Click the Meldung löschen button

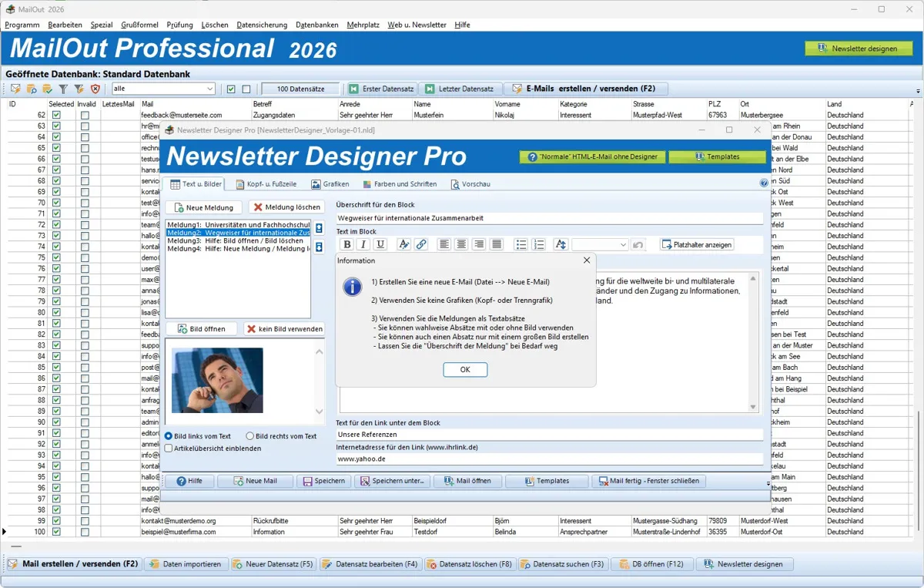(285, 207)
